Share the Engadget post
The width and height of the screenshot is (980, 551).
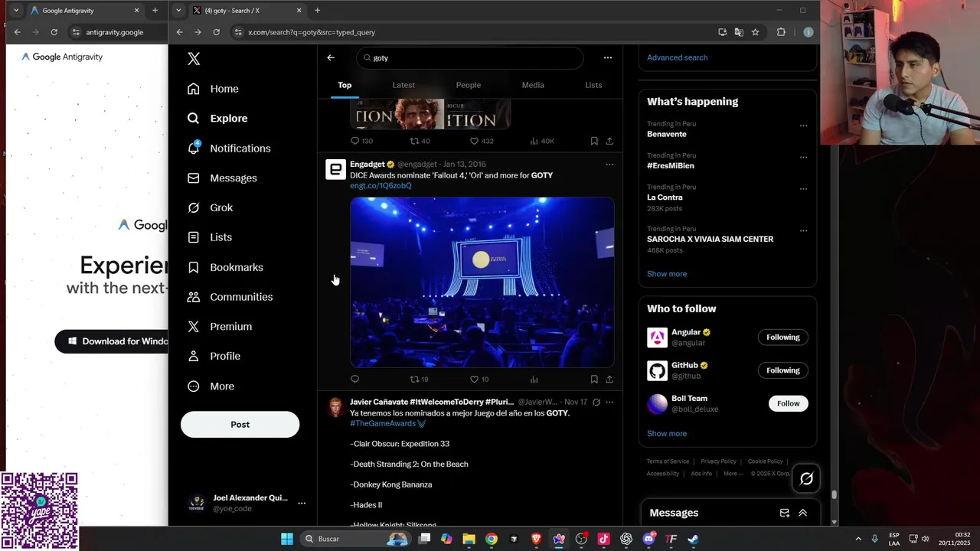pos(609,379)
